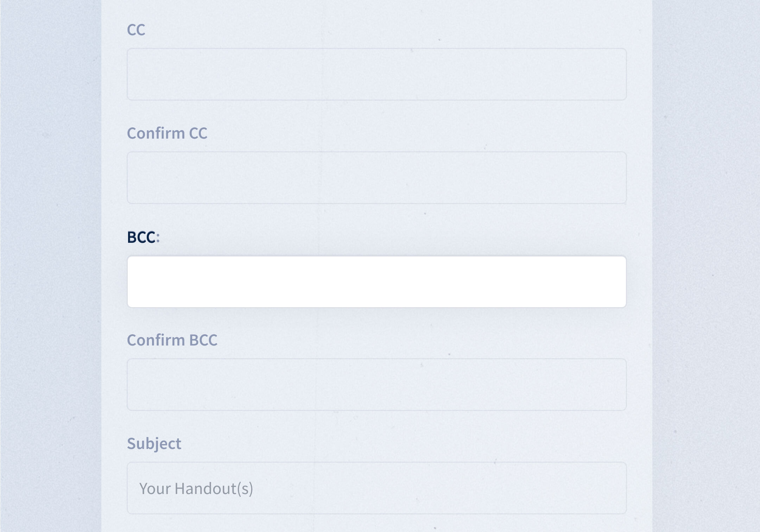Screen dimensions: 760x532
Task: Focus the Confirm CC text box
Action: click(376, 178)
